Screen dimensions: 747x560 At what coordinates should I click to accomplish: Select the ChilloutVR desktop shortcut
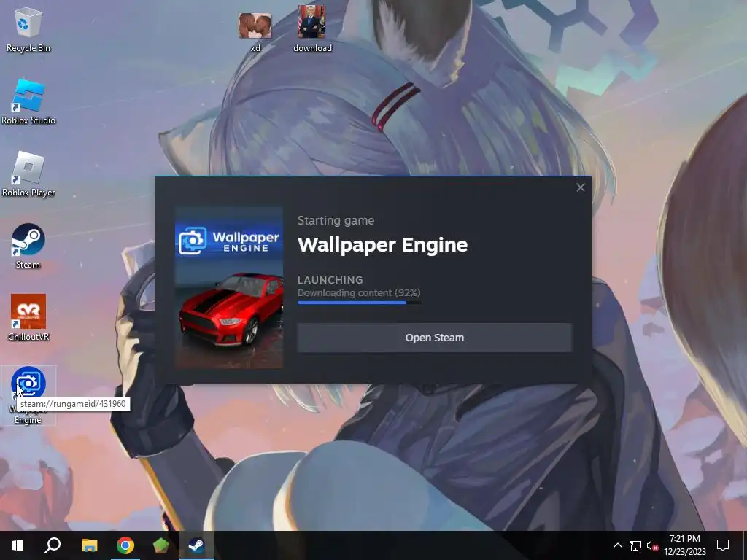[x=28, y=318]
